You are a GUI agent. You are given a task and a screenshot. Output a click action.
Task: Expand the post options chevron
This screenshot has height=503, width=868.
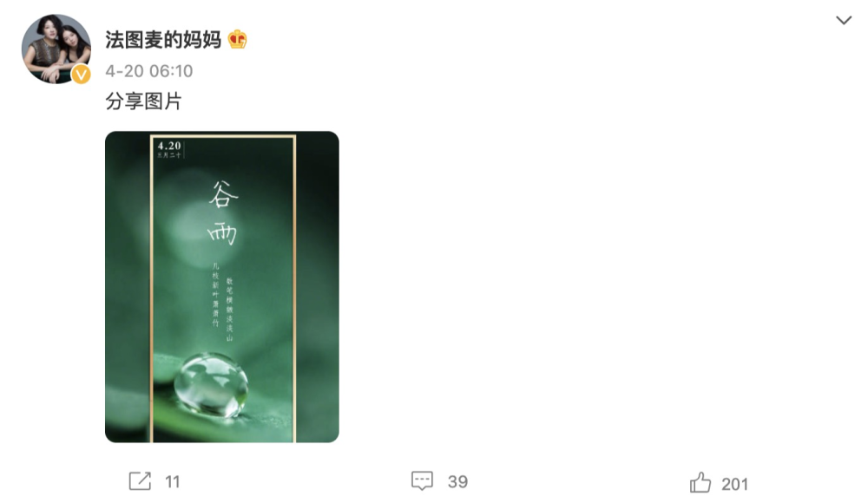coord(844,21)
